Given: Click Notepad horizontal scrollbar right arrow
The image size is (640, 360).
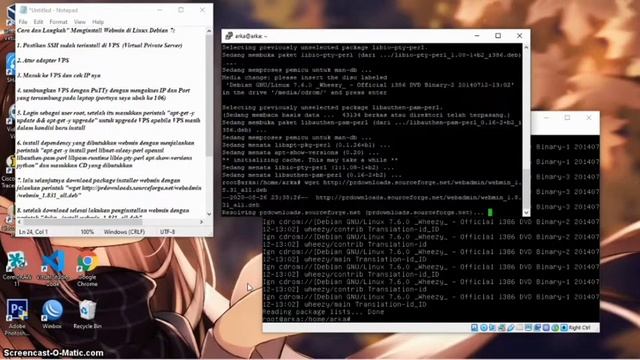Looking at the screenshot, I should (201, 222).
